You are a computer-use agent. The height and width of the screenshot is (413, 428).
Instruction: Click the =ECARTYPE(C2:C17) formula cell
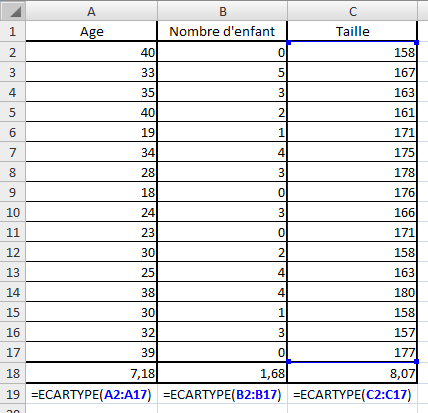click(353, 394)
